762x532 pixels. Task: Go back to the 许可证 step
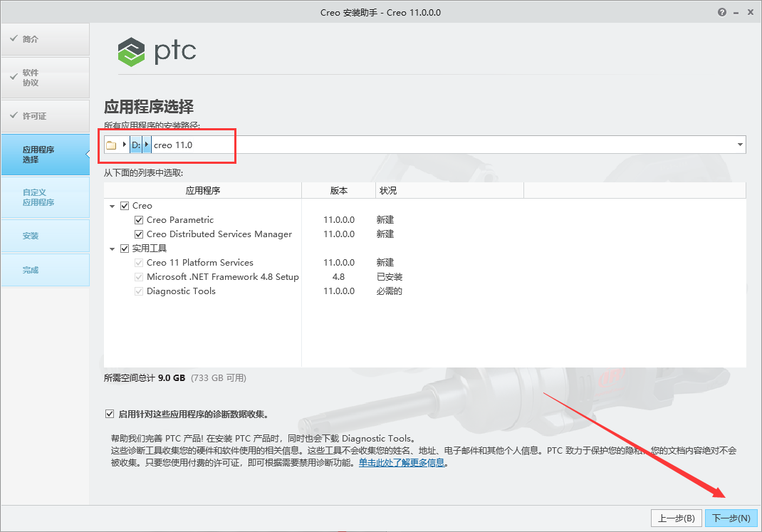click(45, 116)
